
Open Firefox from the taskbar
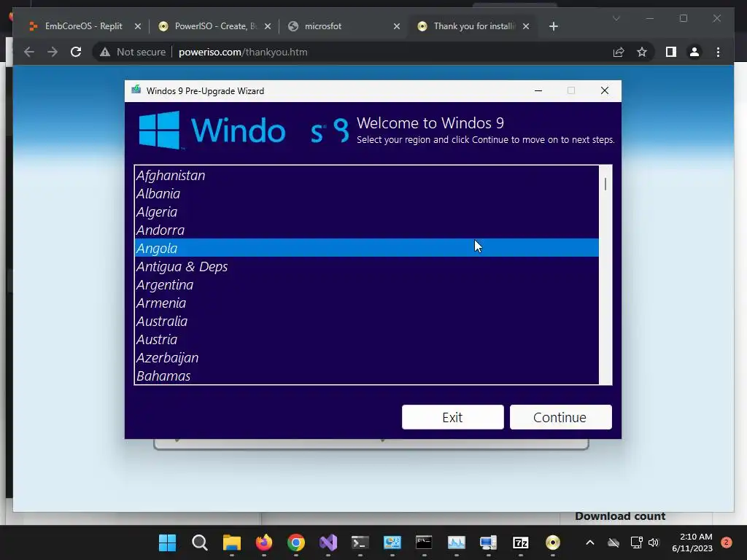264,542
